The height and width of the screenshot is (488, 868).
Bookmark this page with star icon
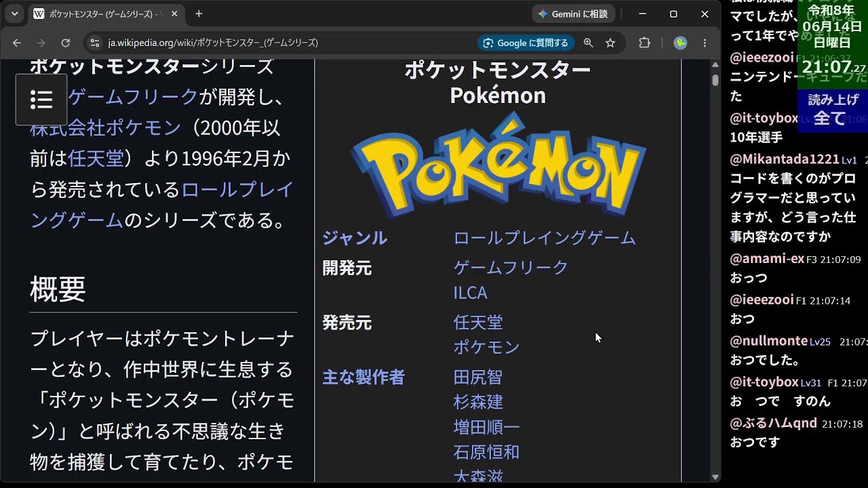(x=610, y=43)
